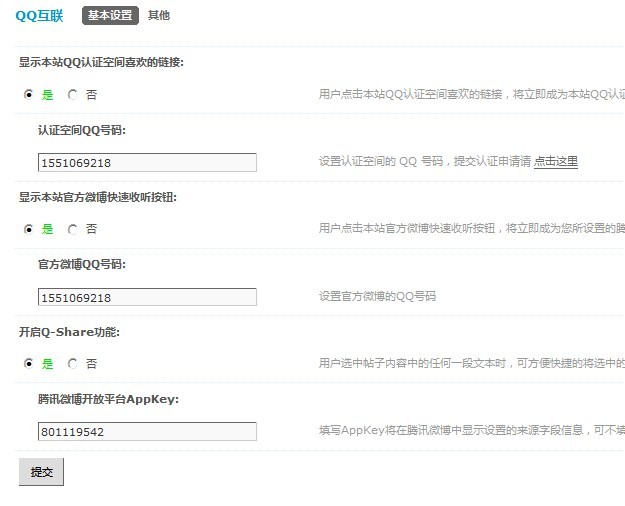Click the 提交 button

(x=41, y=472)
